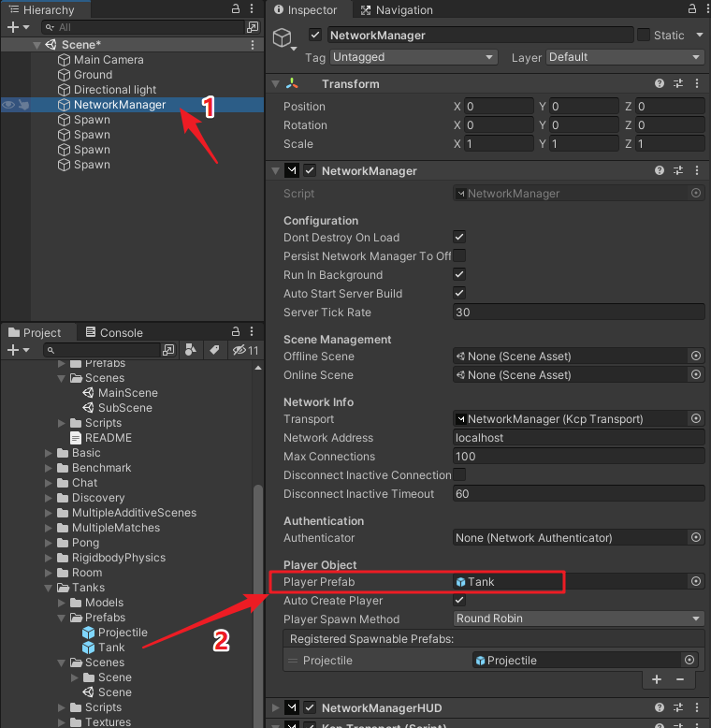Lock the Inspector panel
711x728 pixels.
(692, 8)
